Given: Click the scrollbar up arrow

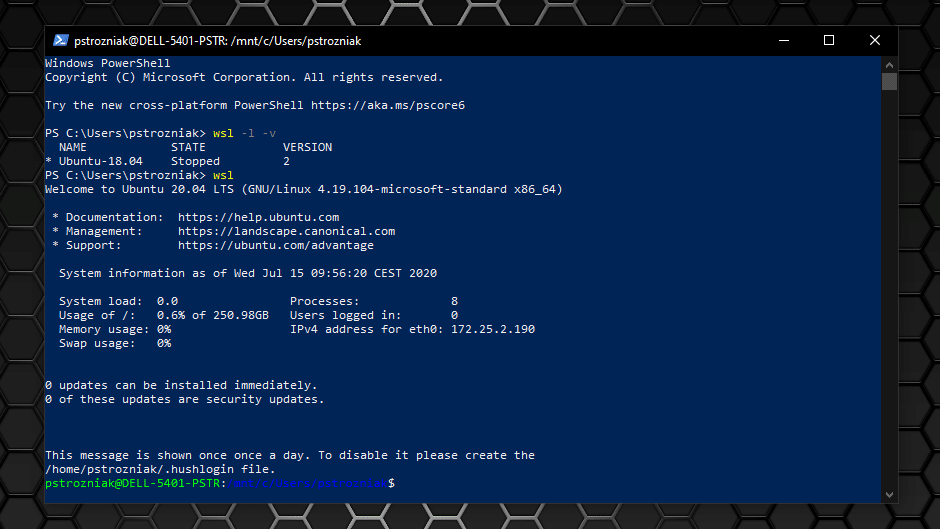Looking at the screenshot, I should coord(889,63).
